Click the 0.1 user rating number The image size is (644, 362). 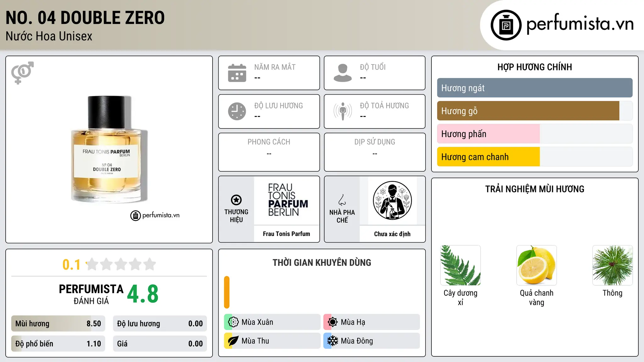coord(71,265)
